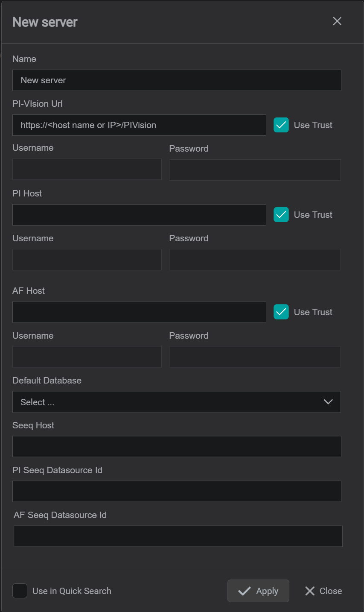This screenshot has height=612, width=364.
Task: Open the Default Database dropdown
Action: pos(177,402)
